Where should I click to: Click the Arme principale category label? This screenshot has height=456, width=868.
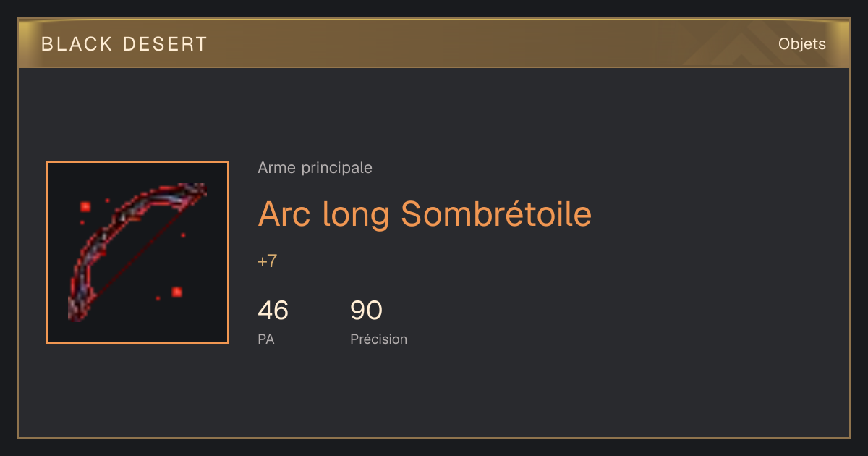pyautogui.click(x=315, y=168)
